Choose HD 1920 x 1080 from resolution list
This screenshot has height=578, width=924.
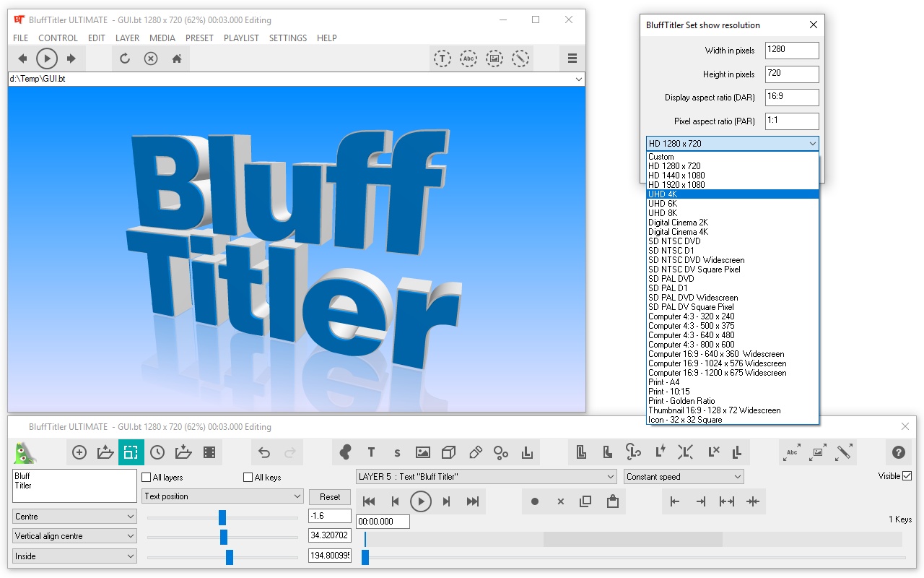coord(733,185)
